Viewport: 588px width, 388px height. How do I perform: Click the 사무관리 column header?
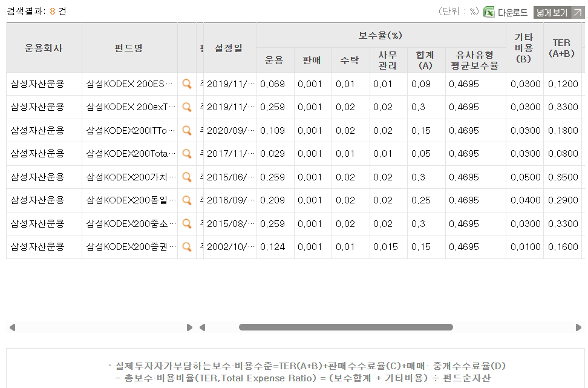click(388, 60)
